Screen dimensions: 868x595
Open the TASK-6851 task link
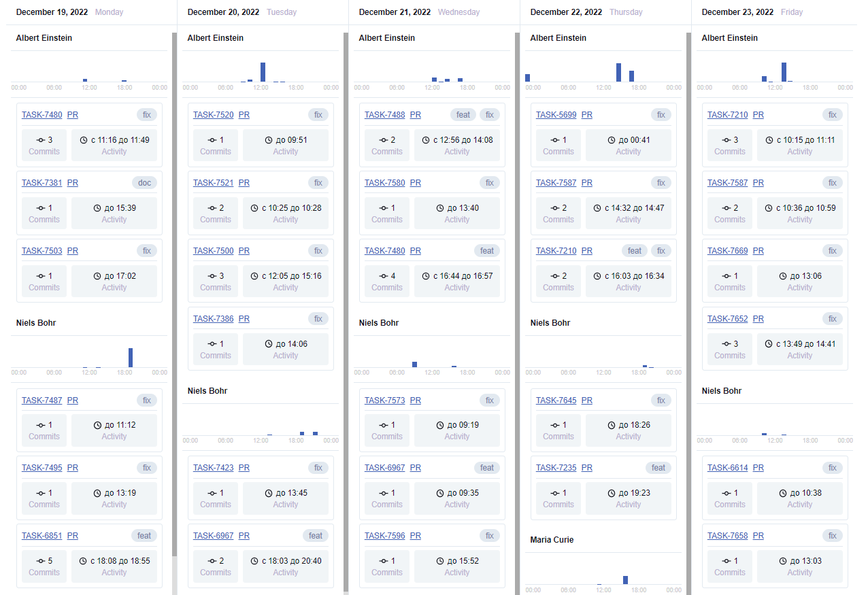coord(41,536)
